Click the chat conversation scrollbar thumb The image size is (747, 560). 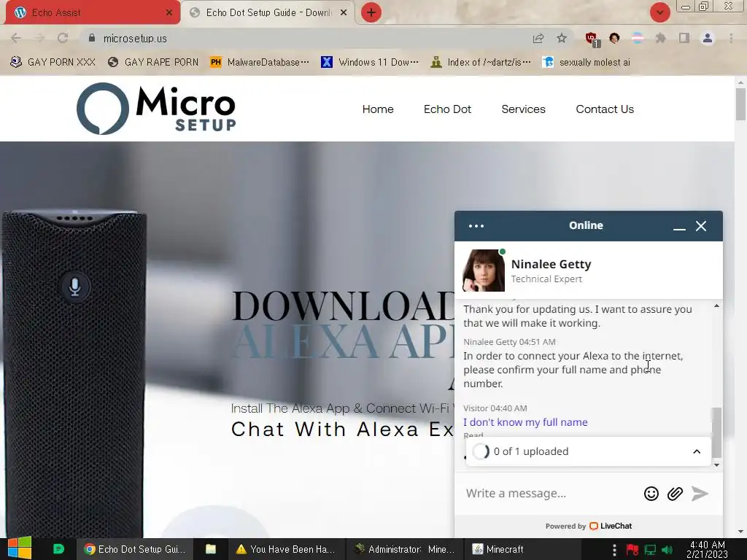tap(716, 432)
